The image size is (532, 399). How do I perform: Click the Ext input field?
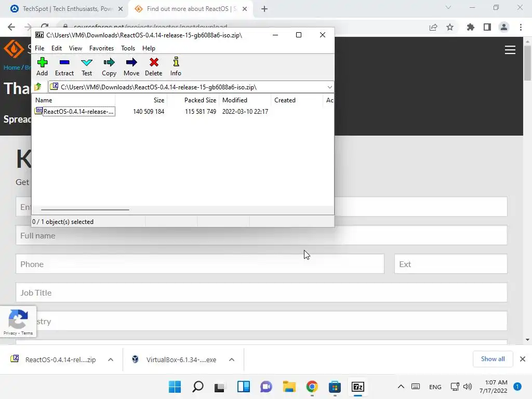(x=450, y=264)
